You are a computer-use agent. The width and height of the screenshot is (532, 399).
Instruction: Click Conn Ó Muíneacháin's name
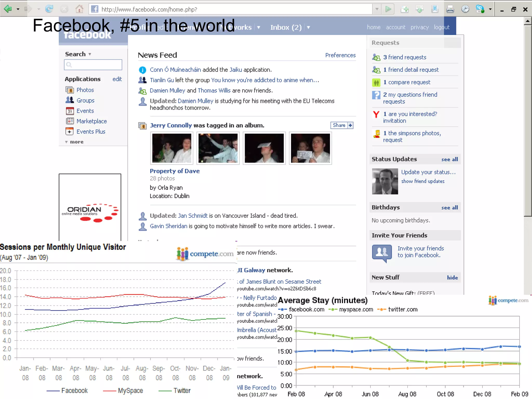click(175, 70)
